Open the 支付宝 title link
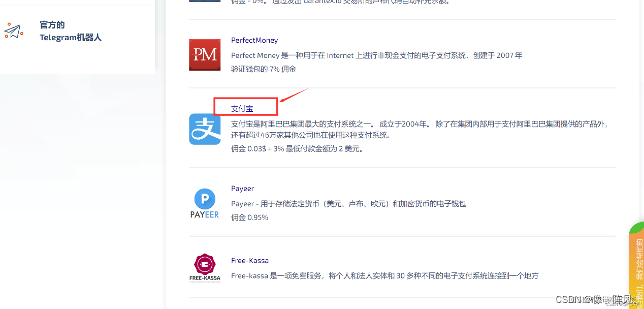The width and height of the screenshot is (644, 309). (242, 108)
